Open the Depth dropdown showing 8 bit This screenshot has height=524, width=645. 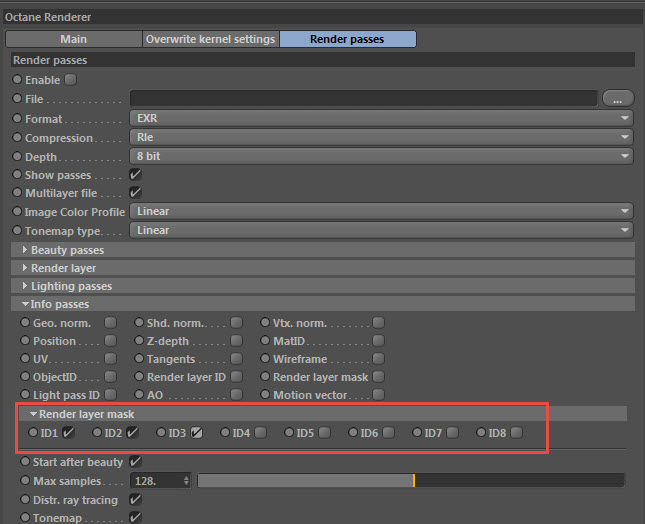pos(381,156)
